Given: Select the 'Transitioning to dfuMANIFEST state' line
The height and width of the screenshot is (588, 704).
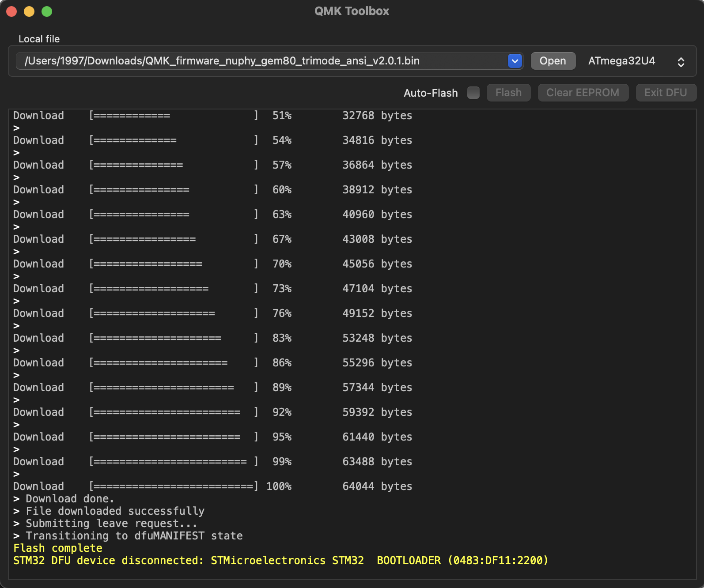Looking at the screenshot, I should [128, 536].
